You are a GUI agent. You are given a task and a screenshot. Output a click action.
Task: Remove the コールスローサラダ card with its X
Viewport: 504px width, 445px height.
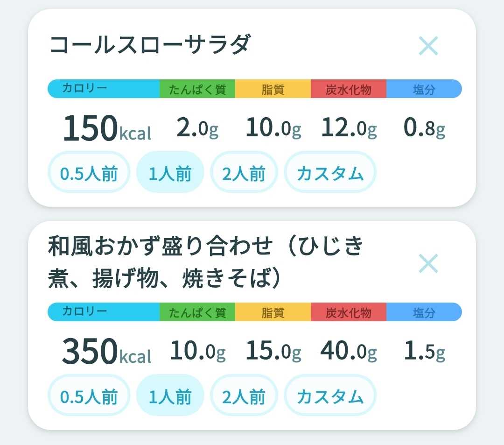[x=428, y=46]
